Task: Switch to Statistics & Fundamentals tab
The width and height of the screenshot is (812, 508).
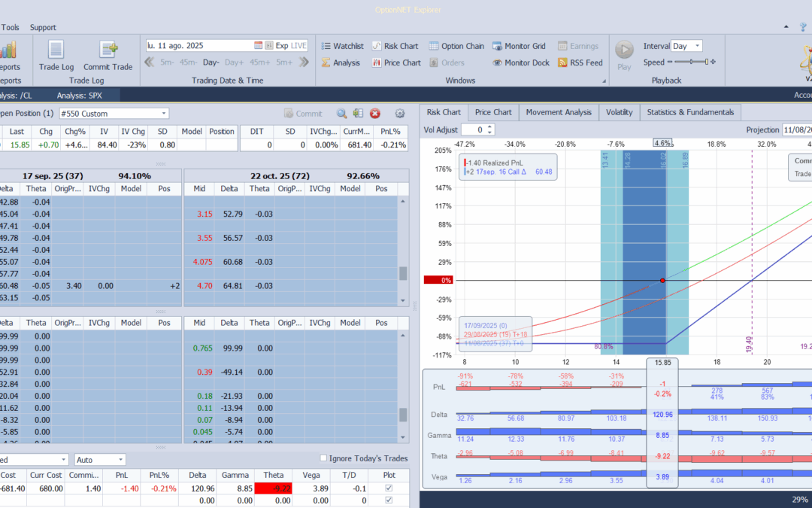Action: [x=690, y=112]
